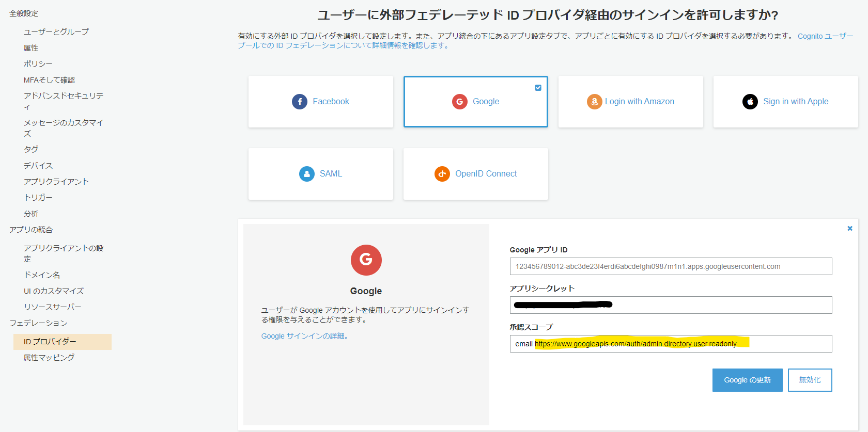868x432 pixels.
Task: Click the OpenID Connect icon
Action: coord(442,174)
